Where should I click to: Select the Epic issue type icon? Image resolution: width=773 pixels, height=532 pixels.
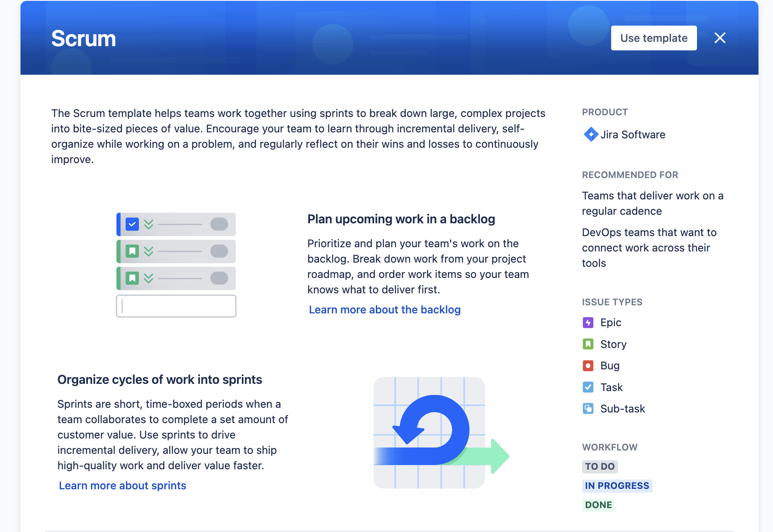click(588, 323)
